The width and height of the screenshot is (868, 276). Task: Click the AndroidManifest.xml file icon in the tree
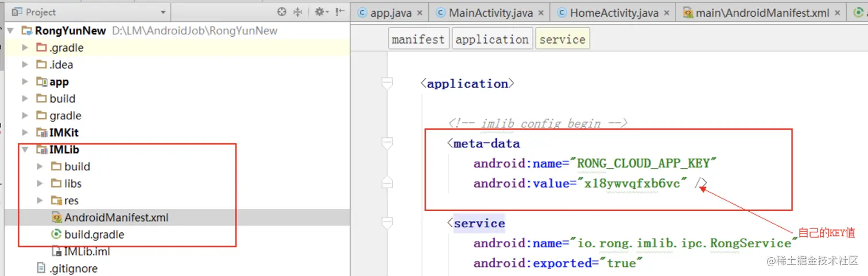(x=56, y=217)
